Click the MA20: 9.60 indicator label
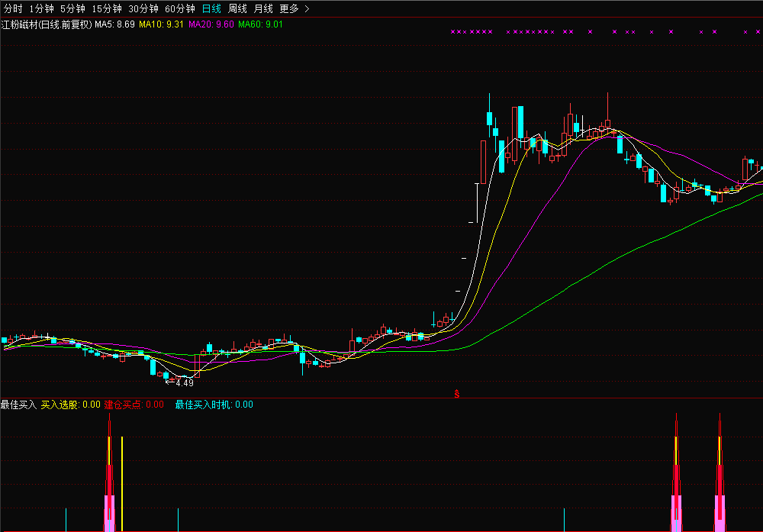 (x=211, y=24)
